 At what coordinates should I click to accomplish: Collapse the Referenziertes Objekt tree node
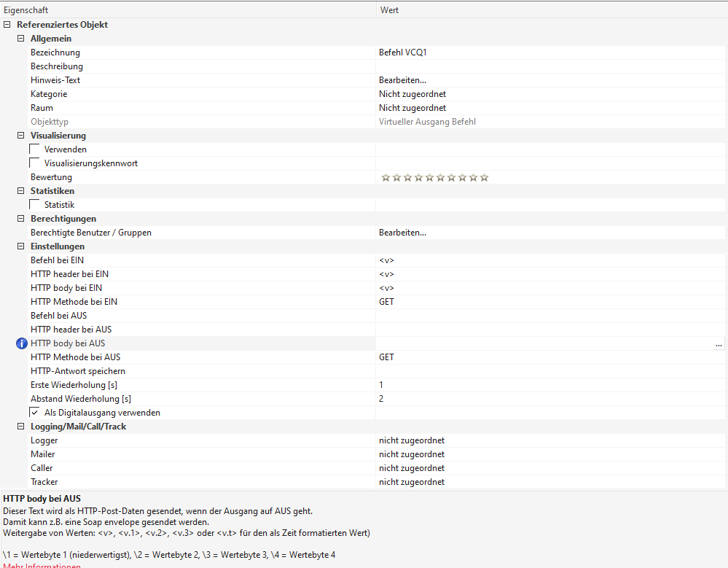tap(7, 25)
